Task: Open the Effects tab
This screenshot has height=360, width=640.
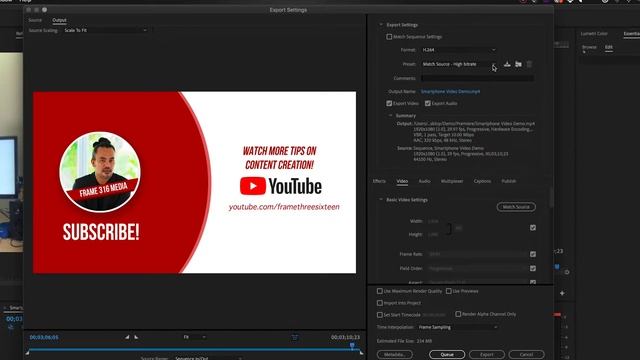Action: point(379,181)
